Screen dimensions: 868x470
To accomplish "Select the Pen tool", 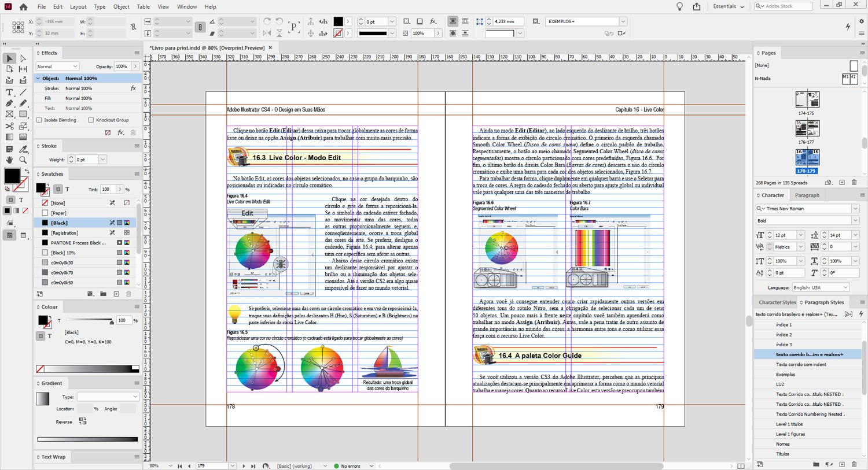I will click(9, 103).
